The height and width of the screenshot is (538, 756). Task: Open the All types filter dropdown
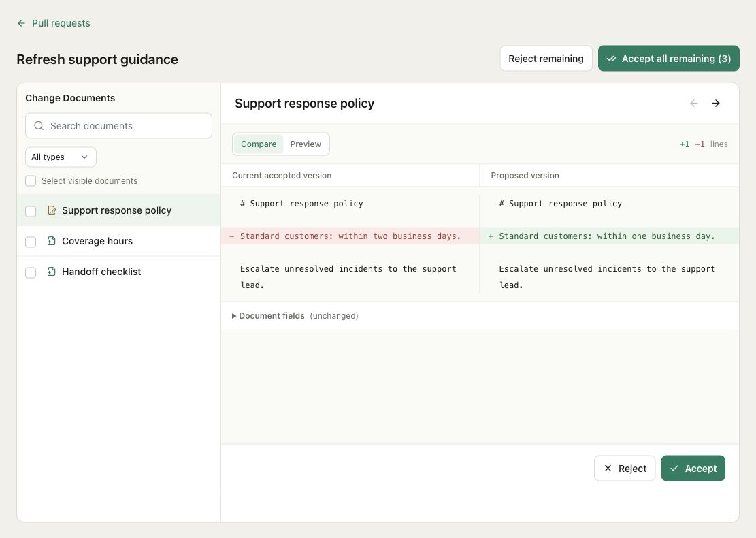tap(61, 157)
